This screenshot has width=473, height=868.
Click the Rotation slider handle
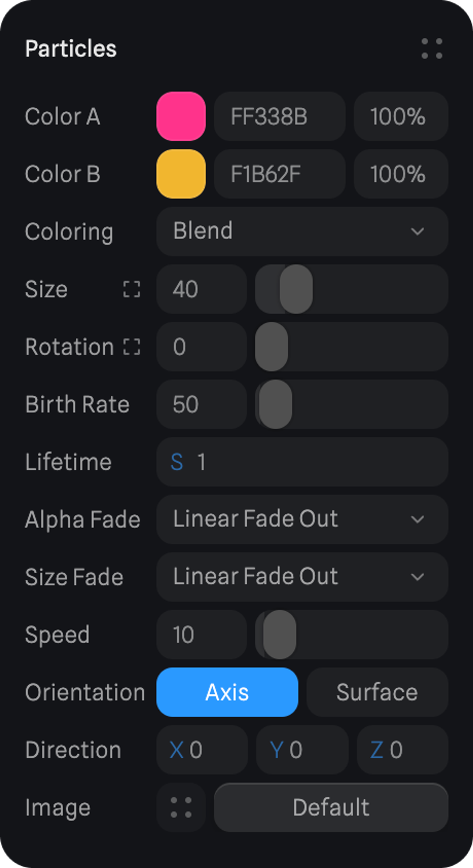tap(272, 347)
